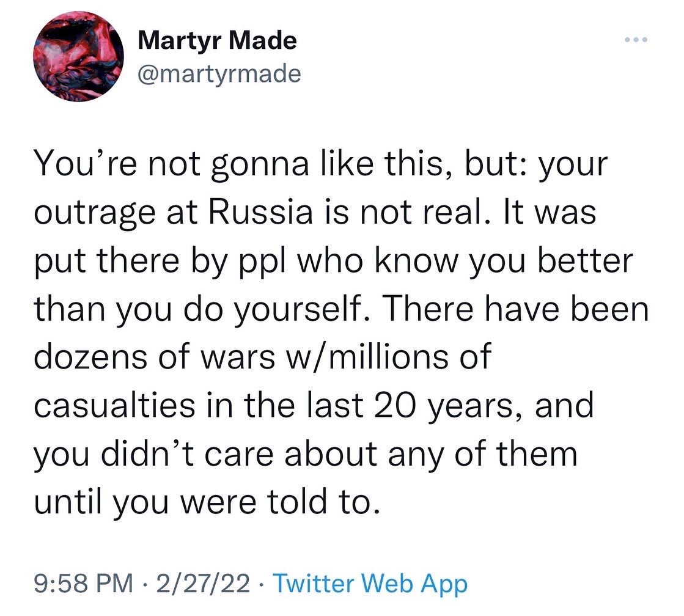Click the 9:58 PM timestamp

[x=83, y=584]
